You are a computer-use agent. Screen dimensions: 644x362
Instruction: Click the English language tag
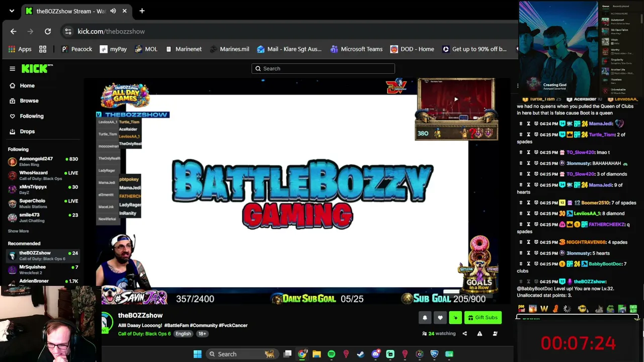coord(183,334)
